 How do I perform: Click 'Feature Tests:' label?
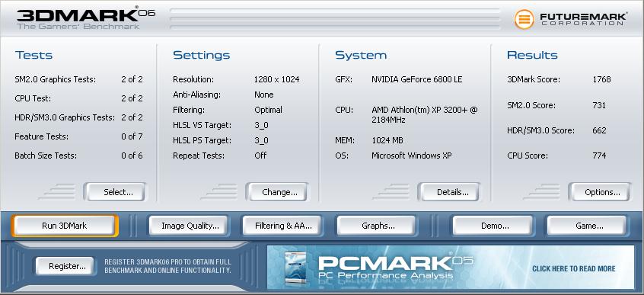[41, 136]
